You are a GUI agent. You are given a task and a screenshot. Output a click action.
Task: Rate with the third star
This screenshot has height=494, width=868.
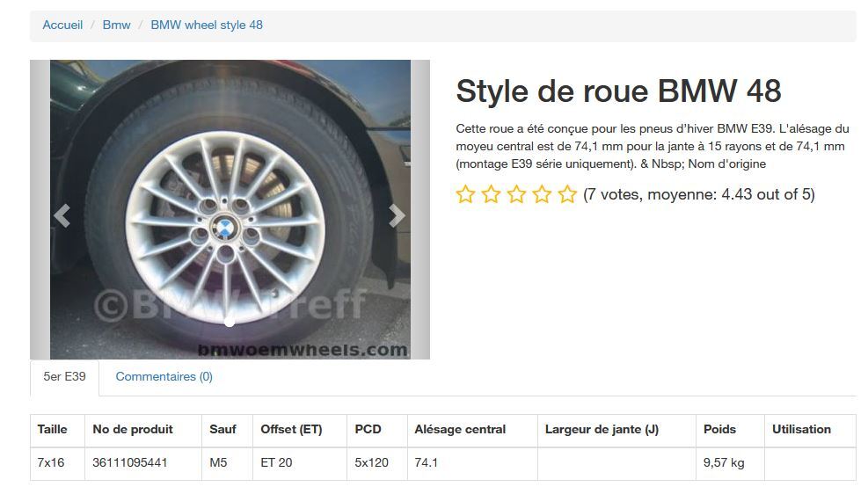click(516, 195)
